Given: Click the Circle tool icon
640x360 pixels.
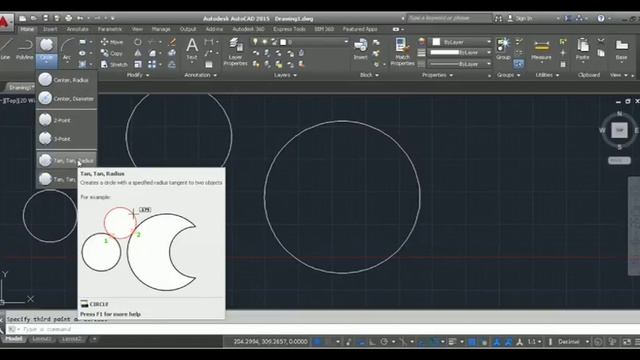Looking at the screenshot, I should tap(47, 45).
